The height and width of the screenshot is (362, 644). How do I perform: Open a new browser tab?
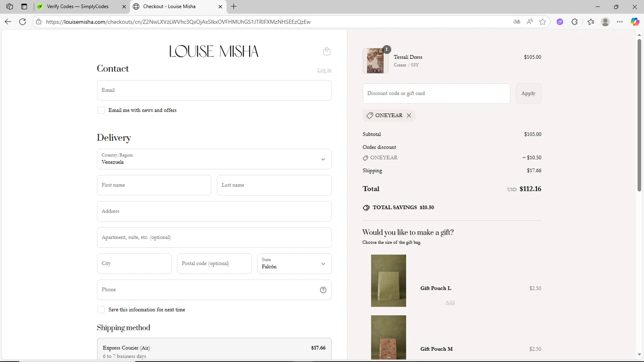234,6
